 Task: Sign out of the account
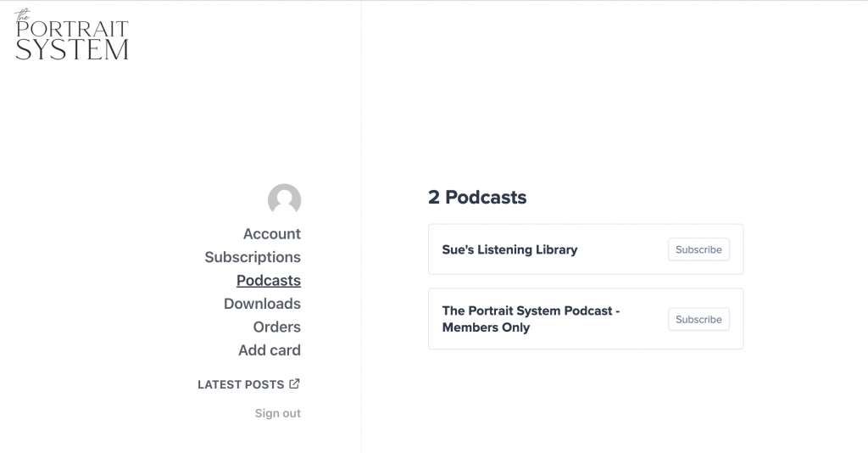[x=278, y=413]
